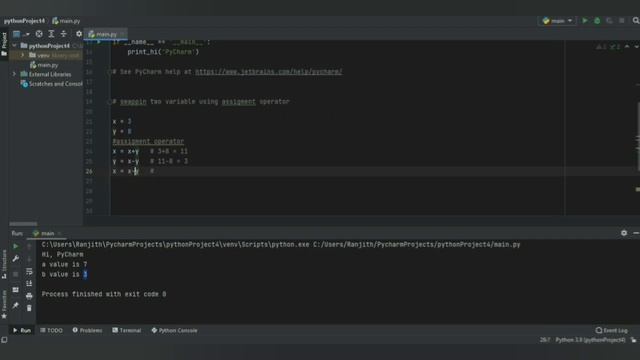Toggle scroll to end in Run console

[x=29, y=284]
